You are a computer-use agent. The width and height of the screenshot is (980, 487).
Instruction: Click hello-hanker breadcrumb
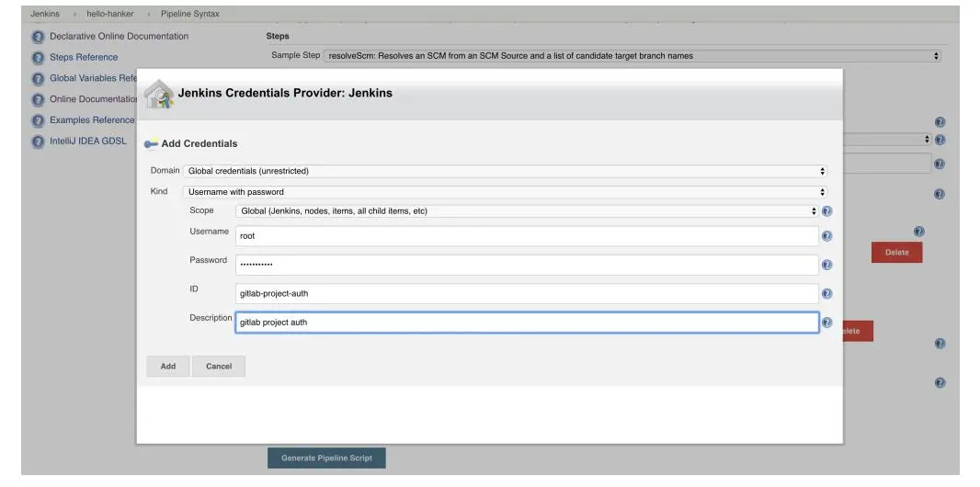(110, 14)
